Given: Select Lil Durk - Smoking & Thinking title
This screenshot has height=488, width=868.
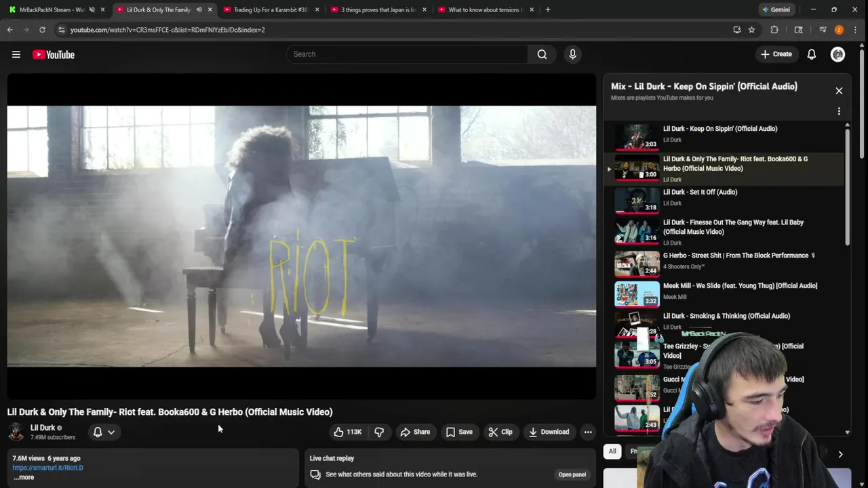Looking at the screenshot, I should point(726,316).
